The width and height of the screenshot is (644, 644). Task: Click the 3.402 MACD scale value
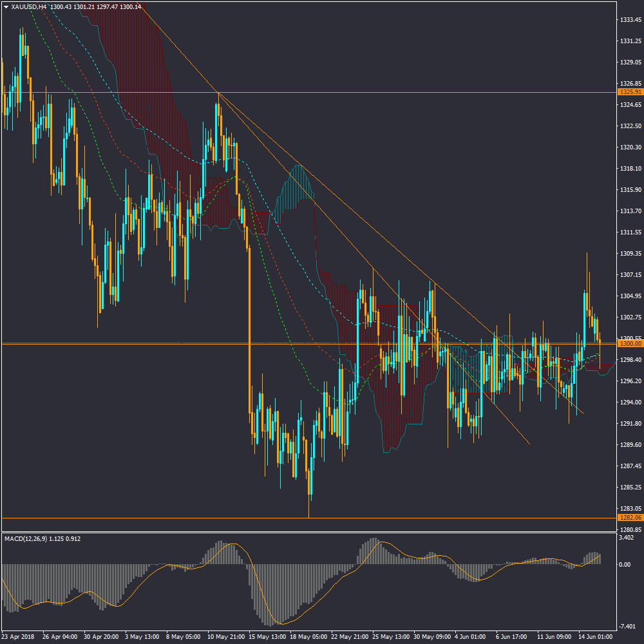627,537
